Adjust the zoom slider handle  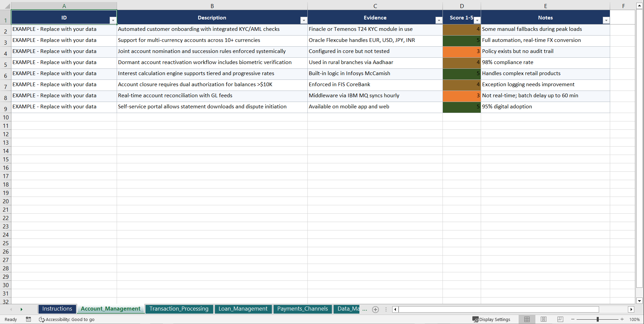coord(598,319)
